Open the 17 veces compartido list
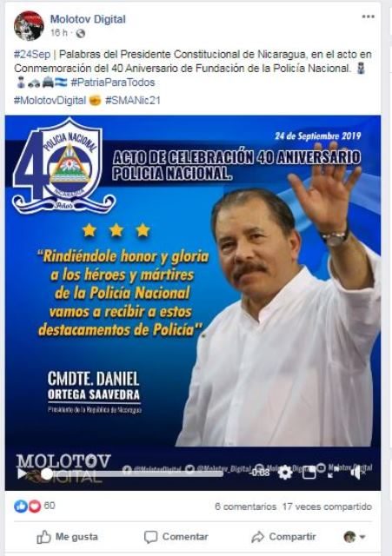392x556 pixels. pyautogui.click(x=327, y=506)
